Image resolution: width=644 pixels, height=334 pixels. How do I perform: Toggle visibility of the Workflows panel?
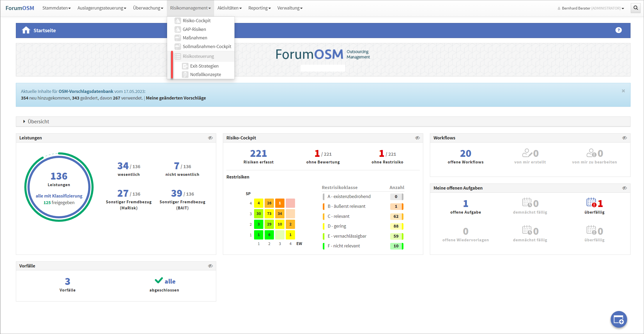[624, 138]
